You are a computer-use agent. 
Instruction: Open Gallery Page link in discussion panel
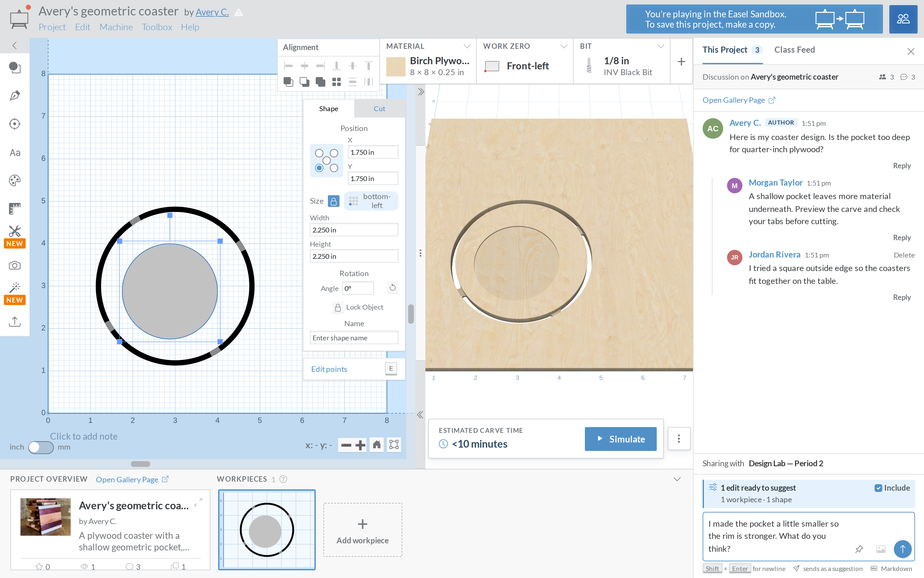(x=739, y=100)
